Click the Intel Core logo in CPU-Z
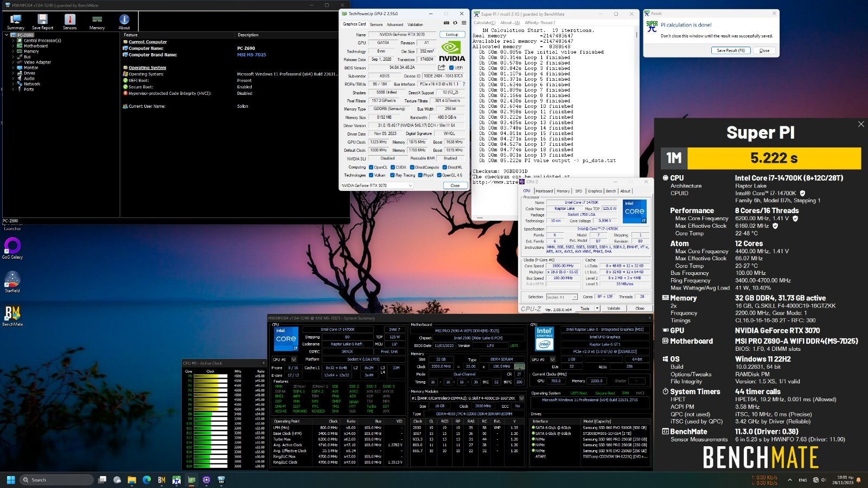This screenshot has width=868, height=488. click(x=634, y=211)
